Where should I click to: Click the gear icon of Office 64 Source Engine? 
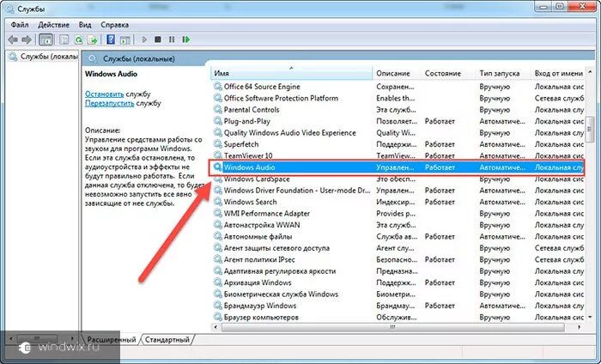[x=218, y=87]
